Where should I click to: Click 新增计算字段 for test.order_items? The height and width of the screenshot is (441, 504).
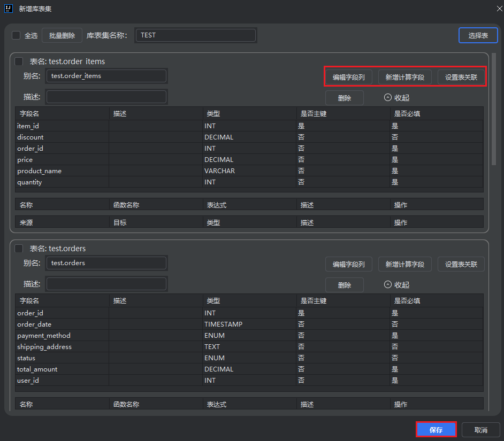[x=404, y=76]
